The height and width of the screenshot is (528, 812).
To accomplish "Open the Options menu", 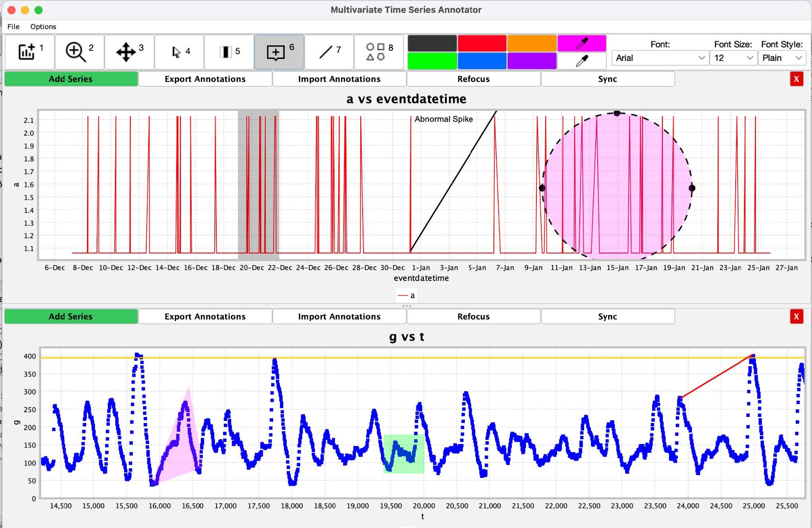I will 43,27.
